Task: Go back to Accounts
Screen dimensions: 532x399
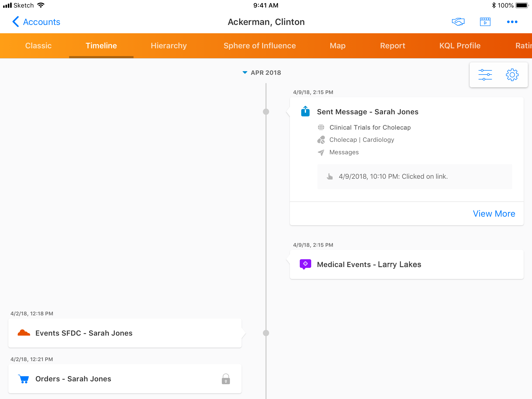Action: [x=36, y=22]
